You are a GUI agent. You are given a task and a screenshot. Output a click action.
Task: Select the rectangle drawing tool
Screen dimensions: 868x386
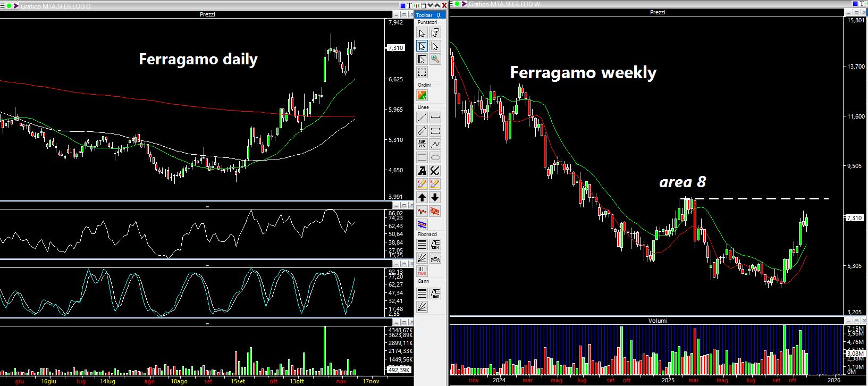422,157
